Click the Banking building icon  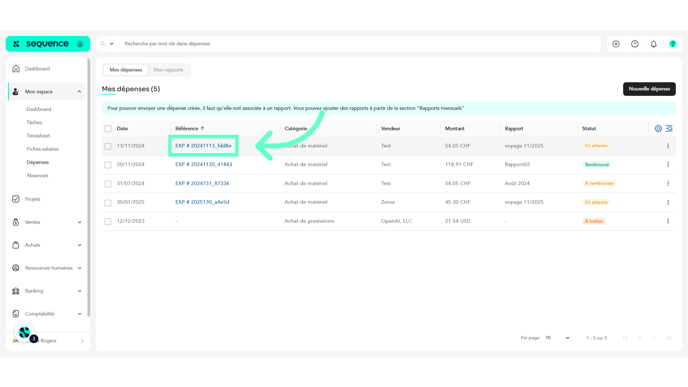16,291
